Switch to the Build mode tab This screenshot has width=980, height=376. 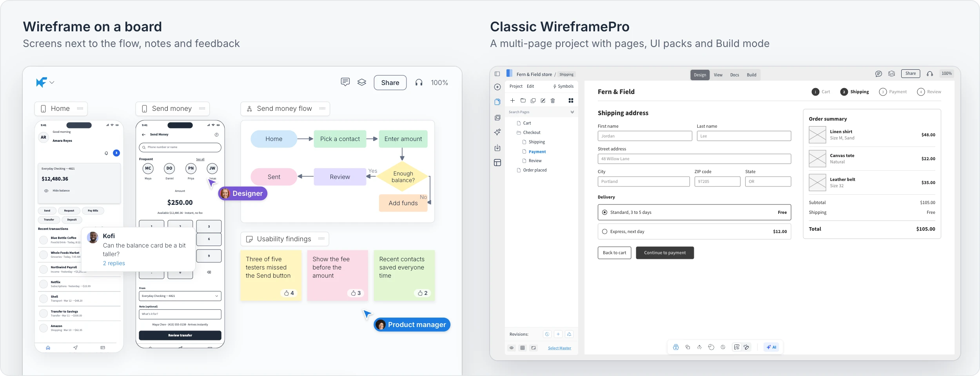[751, 75]
